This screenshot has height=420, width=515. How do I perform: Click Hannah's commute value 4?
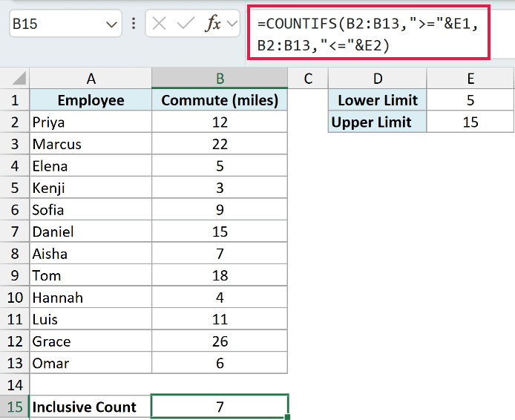(220, 297)
